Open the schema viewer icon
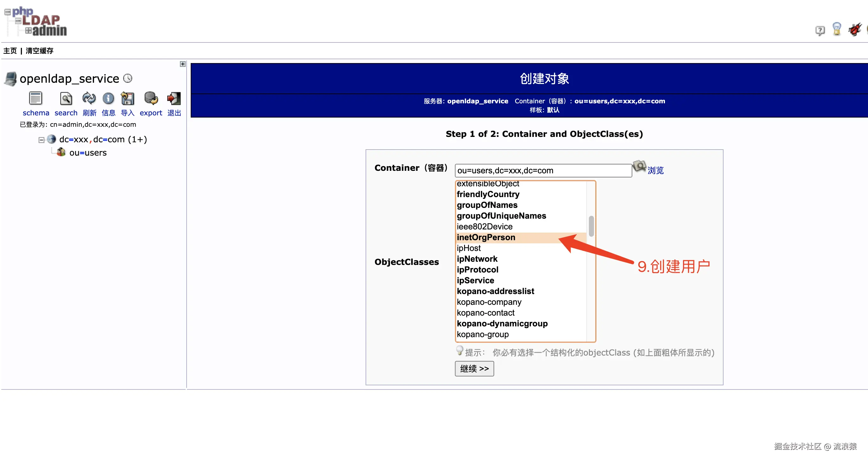Viewport: 868px width, 462px height. 35,99
